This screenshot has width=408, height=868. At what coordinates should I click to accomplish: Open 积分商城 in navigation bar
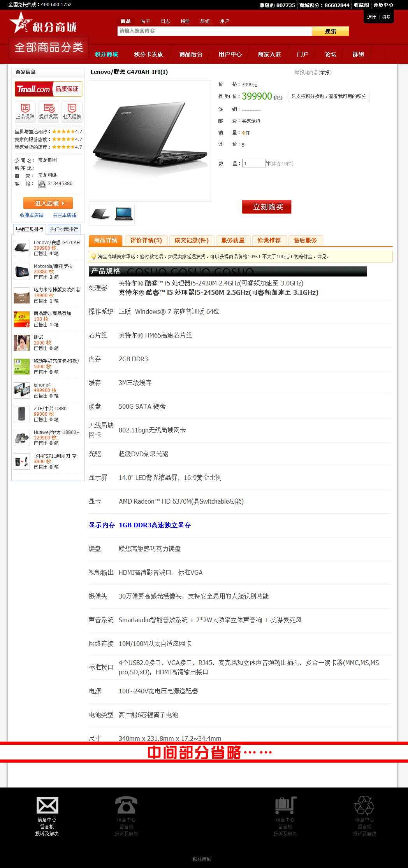(x=106, y=54)
